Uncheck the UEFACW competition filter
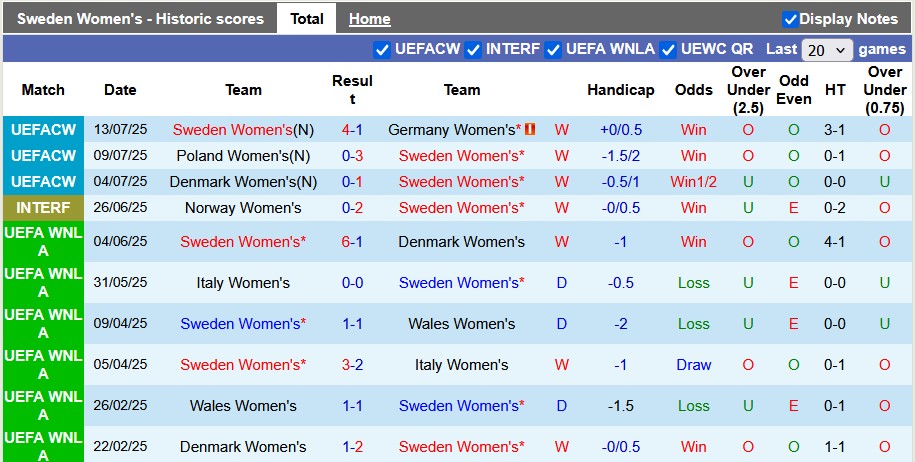This screenshot has width=915, height=462. (381, 49)
